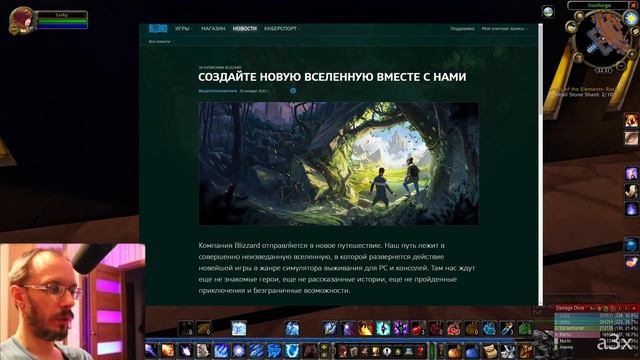Click the Frostbolt spell in bottom action bar

click(x=151, y=350)
